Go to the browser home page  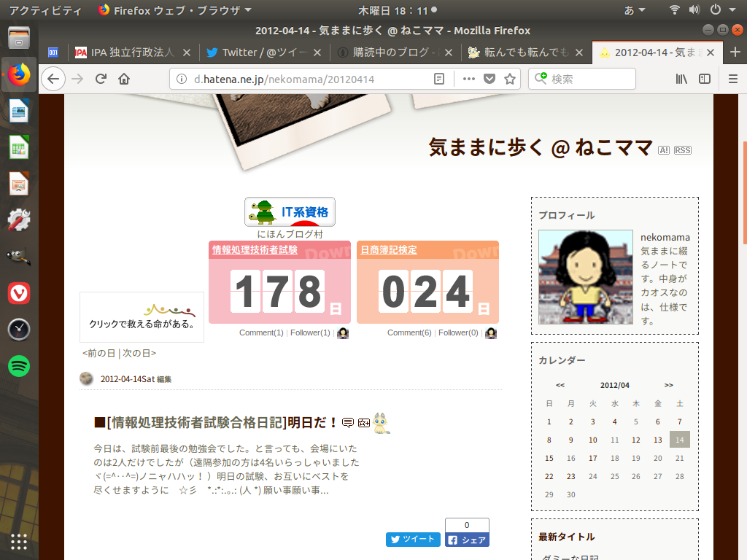coord(124,79)
